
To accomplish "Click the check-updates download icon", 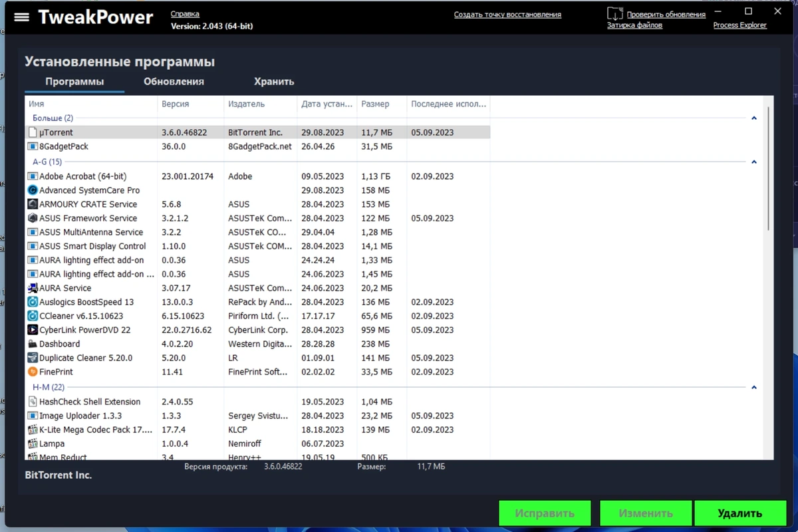I will point(615,13).
